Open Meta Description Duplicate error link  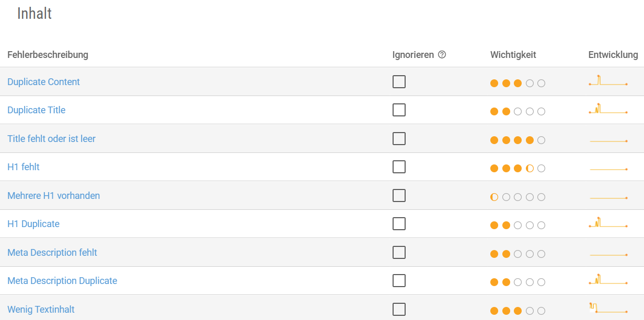point(62,281)
